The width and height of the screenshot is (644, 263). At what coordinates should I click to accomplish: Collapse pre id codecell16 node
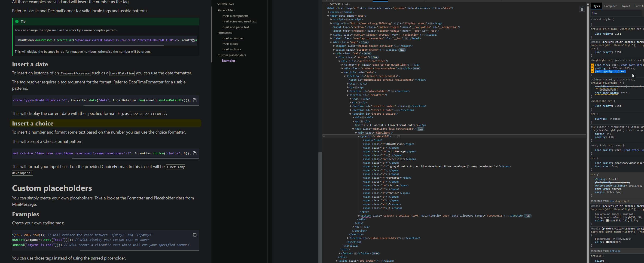pos(358,137)
